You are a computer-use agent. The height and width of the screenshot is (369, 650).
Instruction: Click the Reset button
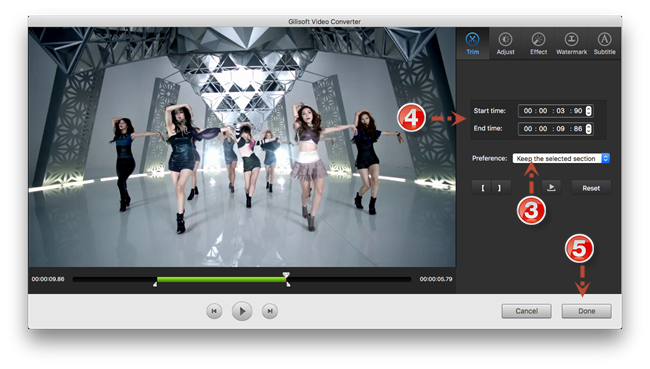[x=591, y=188]
